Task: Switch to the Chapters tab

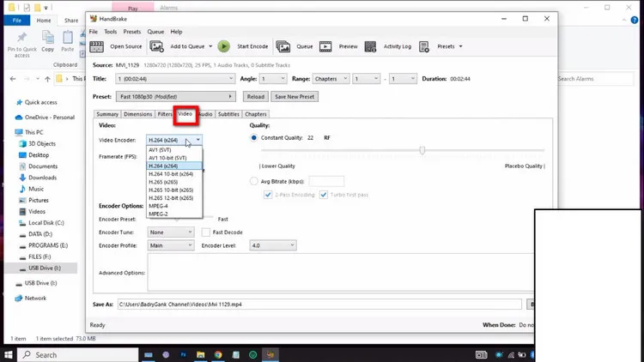Action: 256,114
